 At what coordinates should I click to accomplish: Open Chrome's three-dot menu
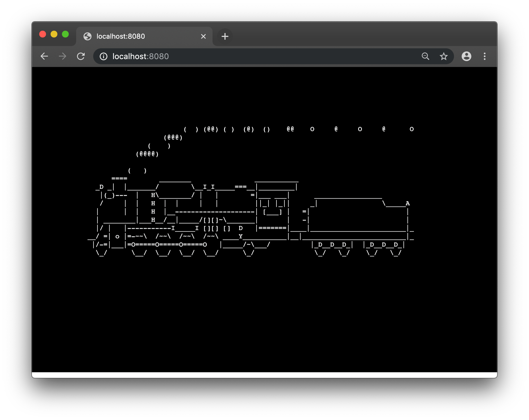485,56
